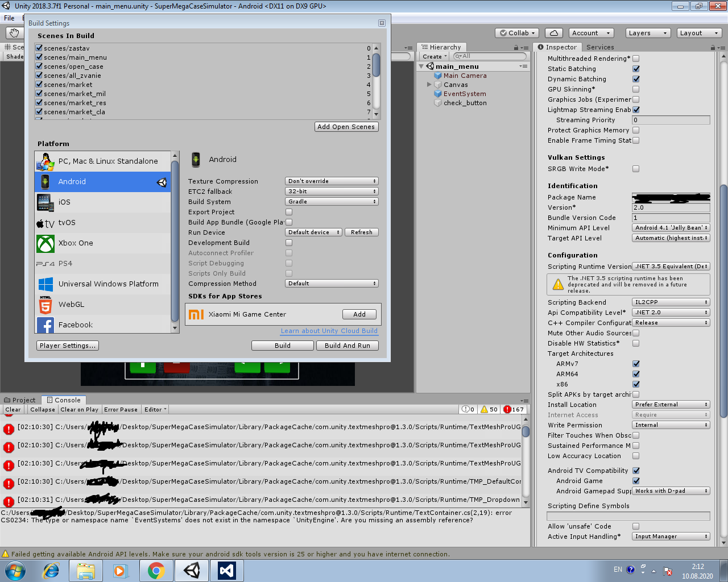The width and height of the screenshot is (728, 582).
Task: Select tvOS platform entry
Action: click(102, 223)
